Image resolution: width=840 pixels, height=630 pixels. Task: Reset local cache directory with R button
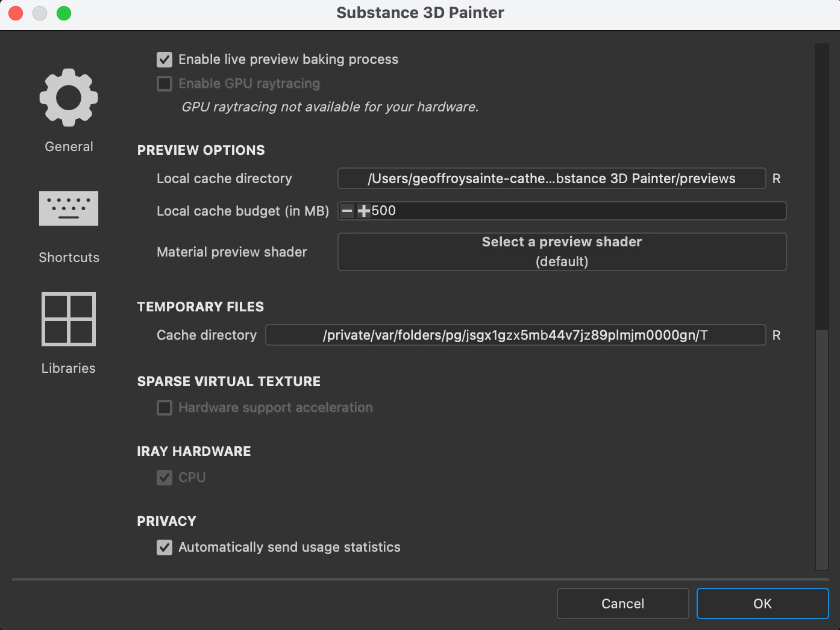[776, 179]
